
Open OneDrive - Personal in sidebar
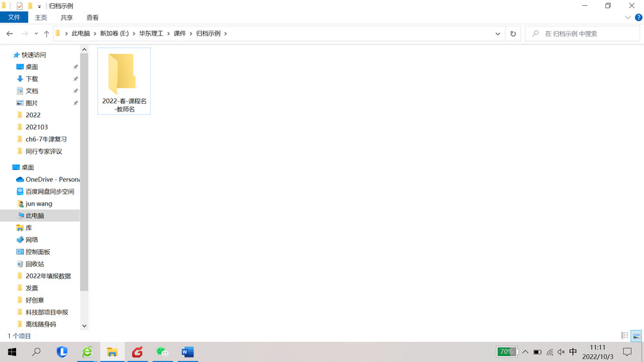(53, 179)
